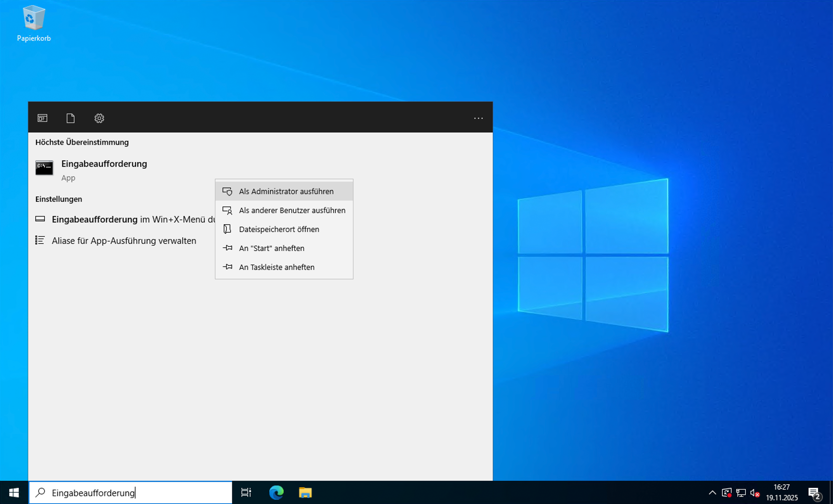
Task: Open File Explorer from taskbar
Action: (305, 492)
